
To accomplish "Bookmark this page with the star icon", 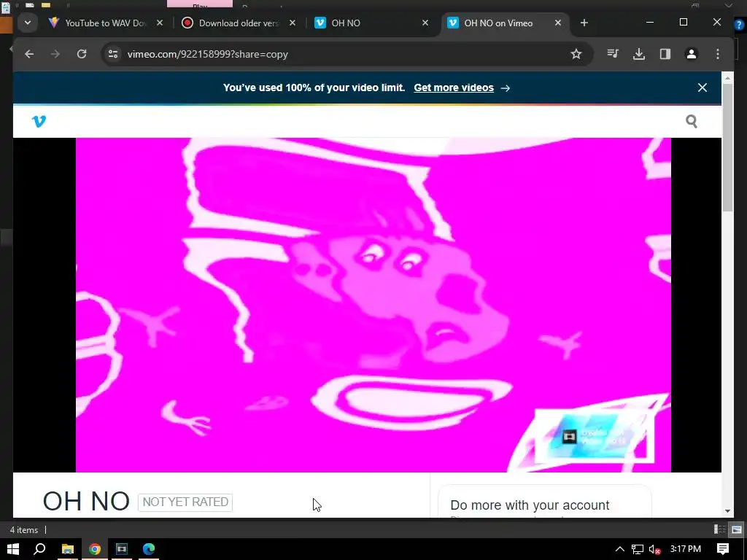I will pos(576,54).
